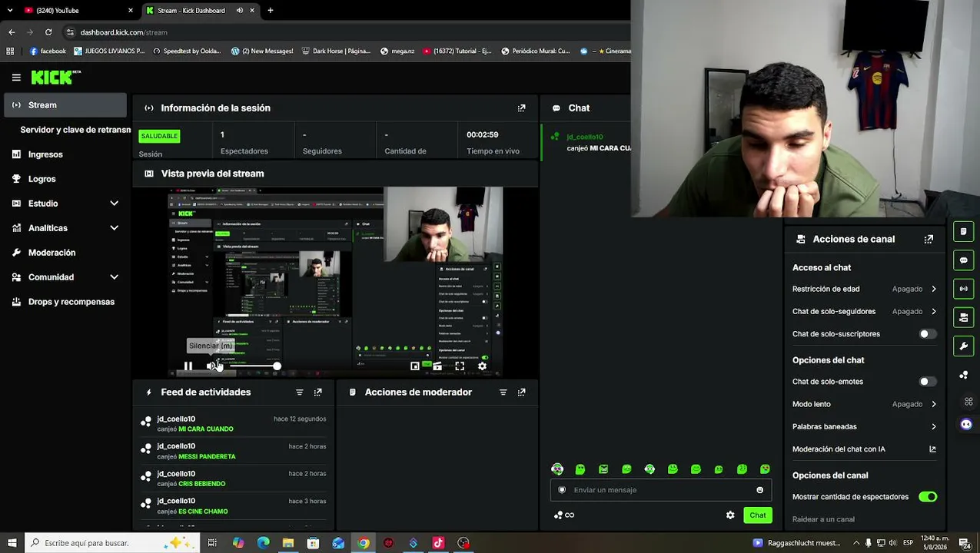Open the wrench icon in right sidebar
Screen dimensions: 980x553
tap(964, 346)
